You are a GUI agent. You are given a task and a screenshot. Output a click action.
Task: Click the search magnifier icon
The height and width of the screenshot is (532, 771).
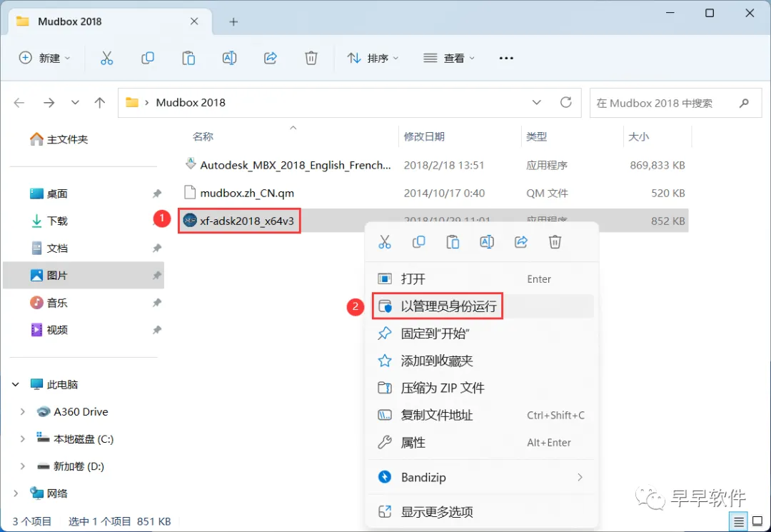point(744,103)
